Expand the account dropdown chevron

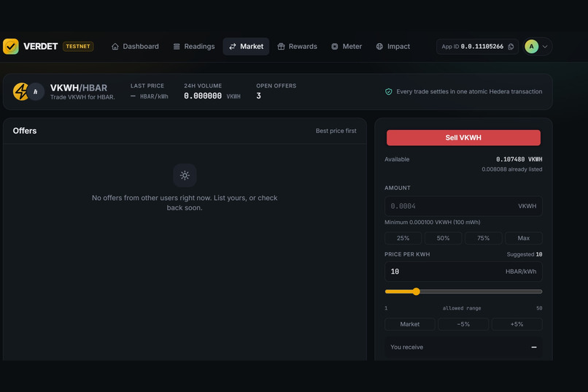tap(545, 47)
